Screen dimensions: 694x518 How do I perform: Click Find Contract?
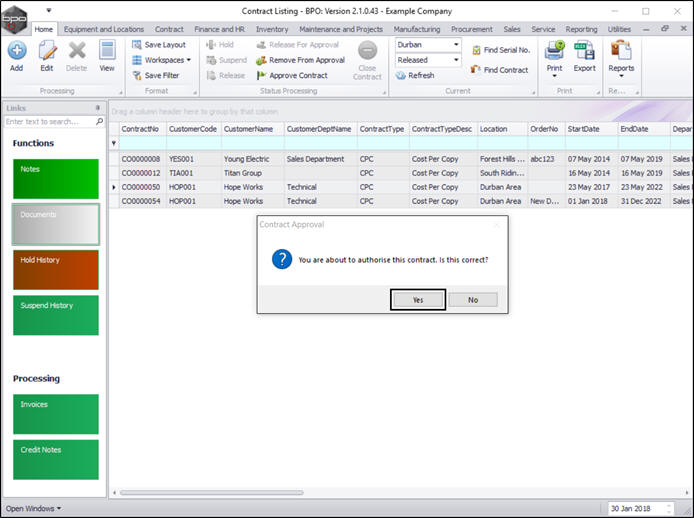(x=500, y=70)
